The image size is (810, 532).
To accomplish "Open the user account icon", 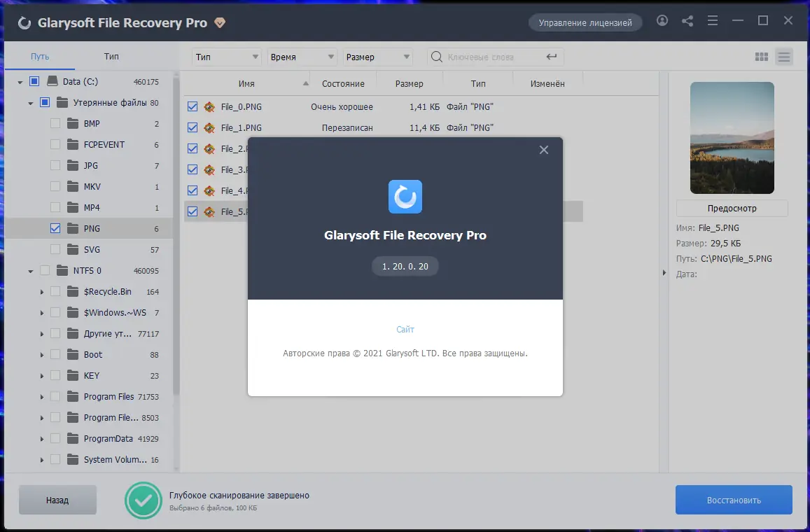I will pyautogui.click(x=662, y=21).
